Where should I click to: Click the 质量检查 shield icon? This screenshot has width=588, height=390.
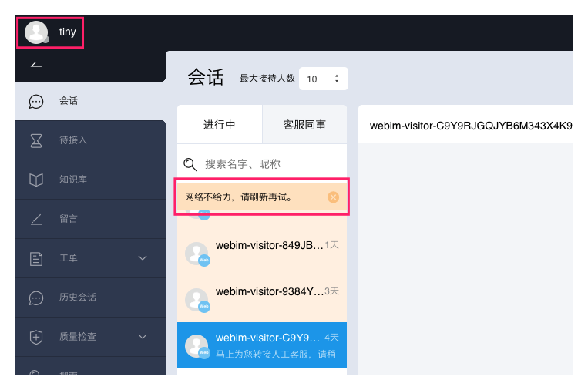(36, 337)
